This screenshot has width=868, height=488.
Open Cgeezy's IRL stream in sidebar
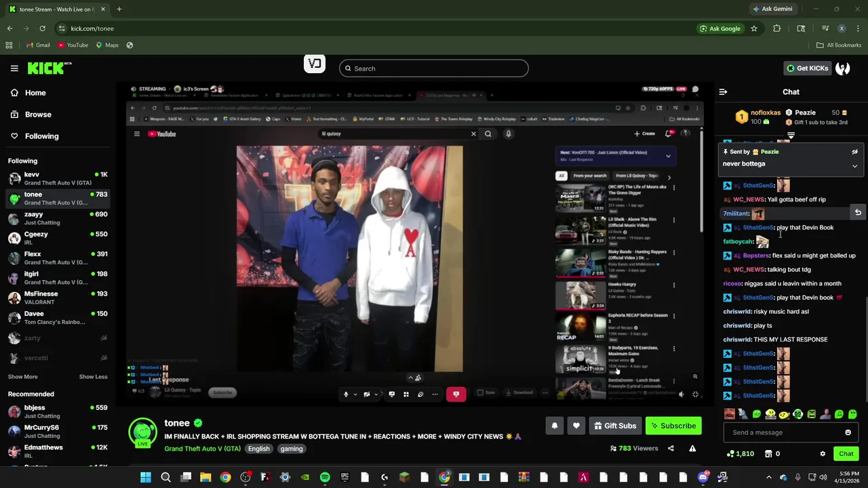(x=58, y=238)
